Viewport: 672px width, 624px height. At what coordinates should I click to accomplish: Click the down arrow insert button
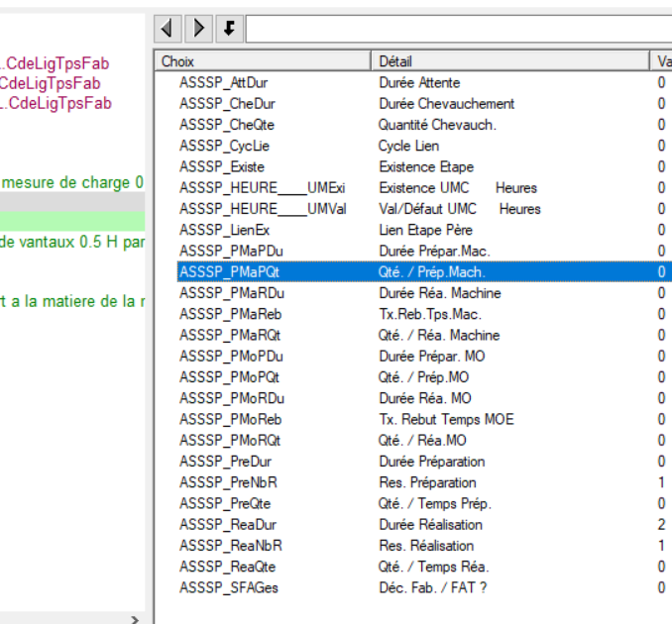(228, 28)
